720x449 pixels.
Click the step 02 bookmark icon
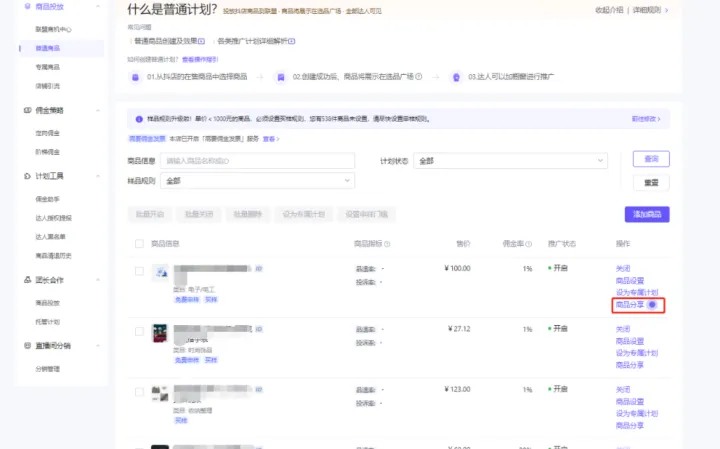pyautogui.click(x=281, y=77)
